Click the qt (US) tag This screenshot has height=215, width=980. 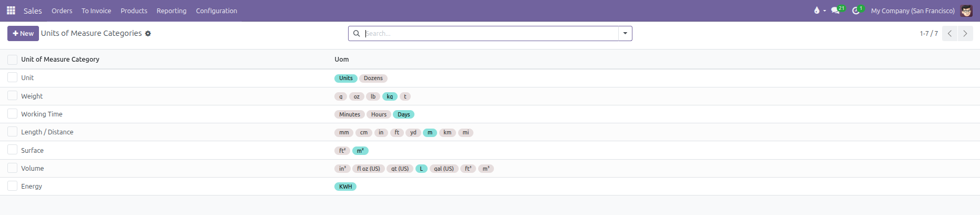pos(400,169)
